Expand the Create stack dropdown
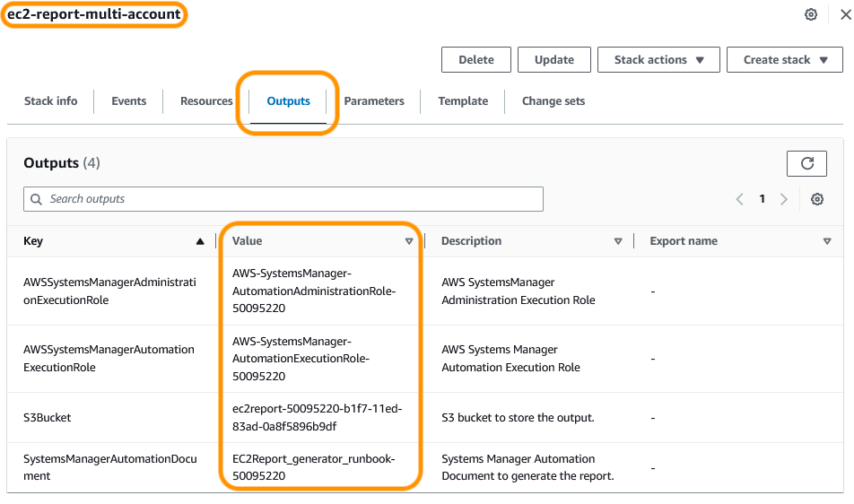The width and height of the screenshot is (854, 504). click(x=784, y=60)
